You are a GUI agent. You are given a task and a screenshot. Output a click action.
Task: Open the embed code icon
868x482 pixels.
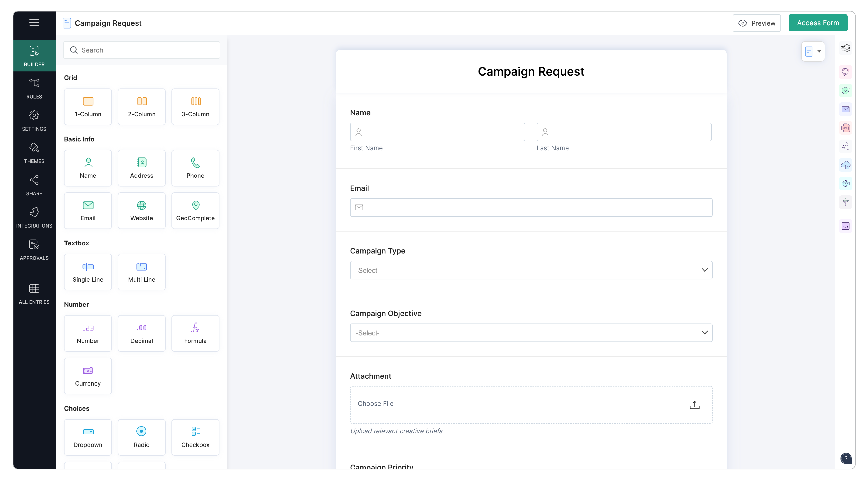click(845, 226)
